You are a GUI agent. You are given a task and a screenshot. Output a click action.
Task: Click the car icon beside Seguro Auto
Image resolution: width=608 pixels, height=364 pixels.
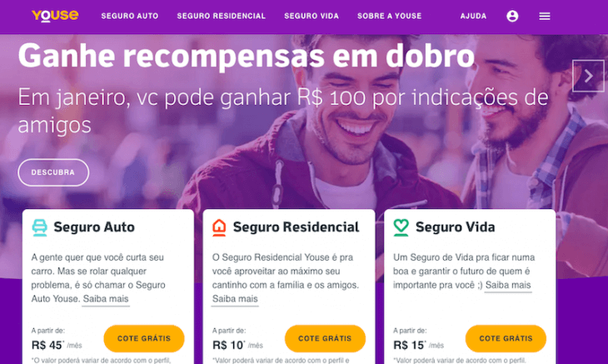coord(39,227)
